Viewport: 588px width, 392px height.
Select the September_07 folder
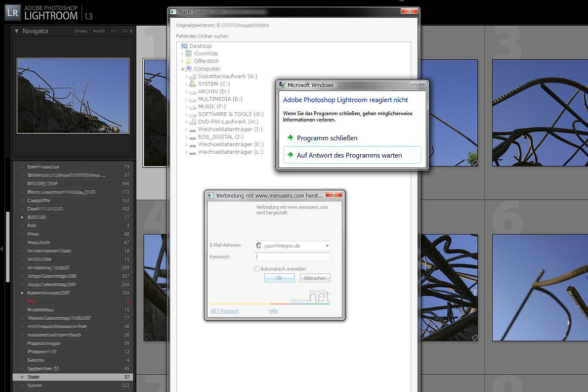tap(73, 368)
